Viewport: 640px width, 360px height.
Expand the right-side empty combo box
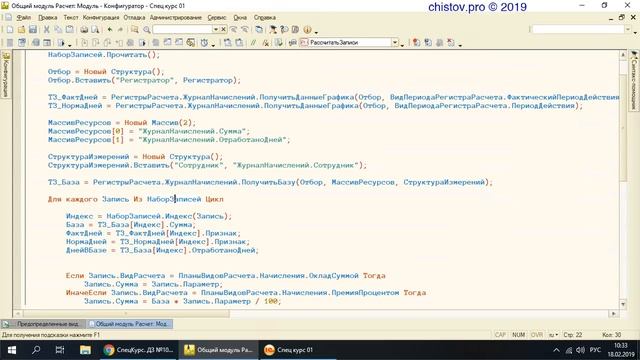pos(628,29)
